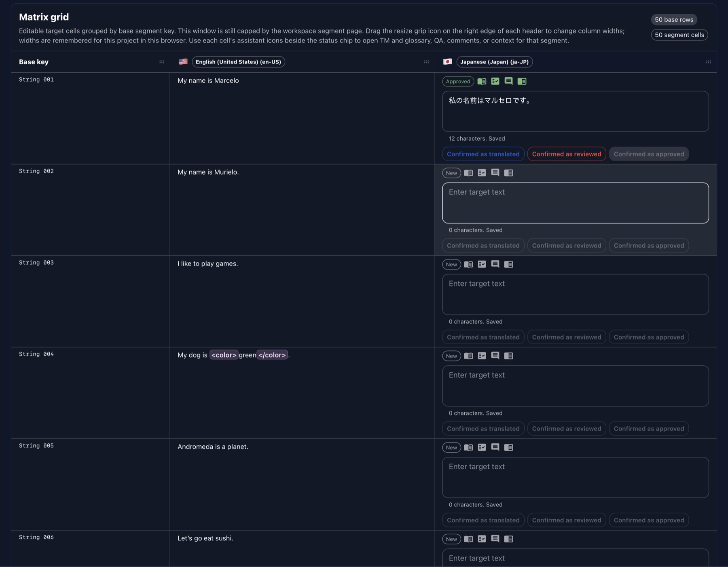Click the 50 segment cells badge

point(679,35)
